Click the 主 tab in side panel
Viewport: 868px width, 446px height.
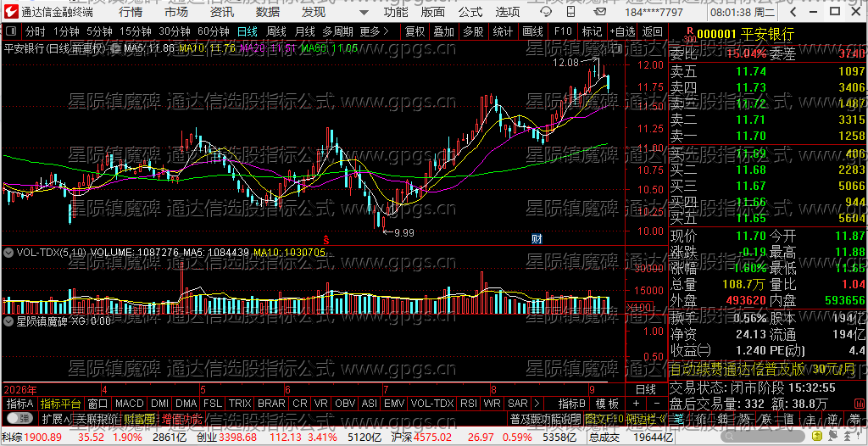(x=810, y=419)
